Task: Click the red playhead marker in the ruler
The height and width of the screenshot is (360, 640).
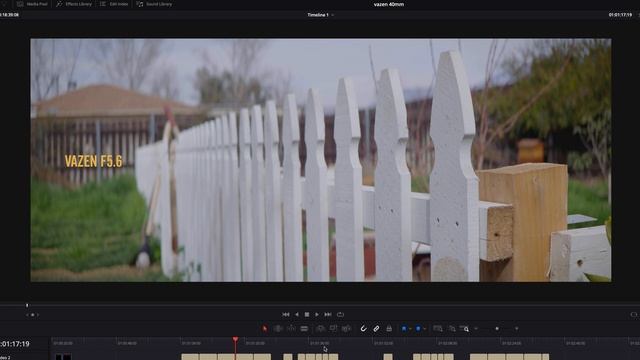Action: point(236,340)
